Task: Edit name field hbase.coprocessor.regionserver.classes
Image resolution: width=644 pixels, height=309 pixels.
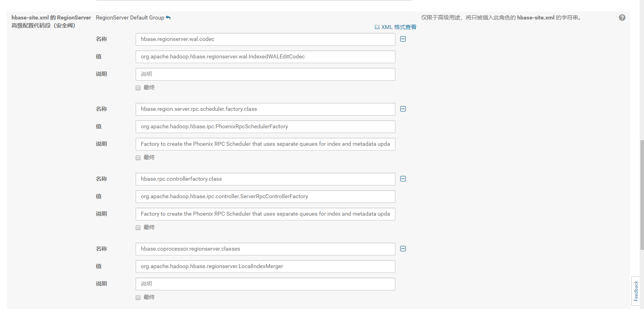Action: [265, 249]
